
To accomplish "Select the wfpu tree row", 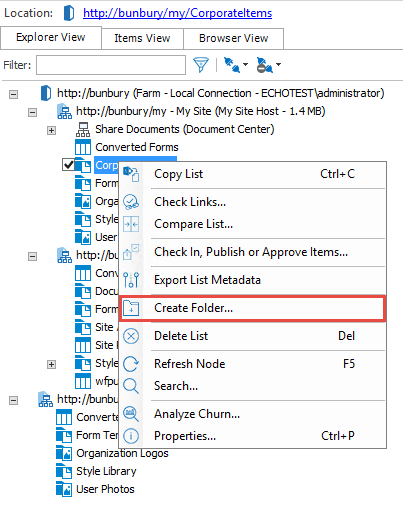I will point(107,381).
